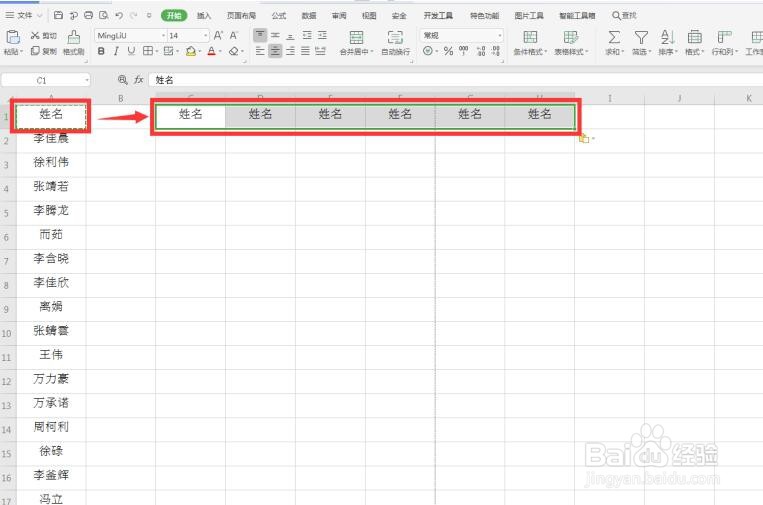This screenshot has width=763, height=505.
Task: Switch to the 页面布局 (Page Layout) tab
Action: click(x=241, y=16)
